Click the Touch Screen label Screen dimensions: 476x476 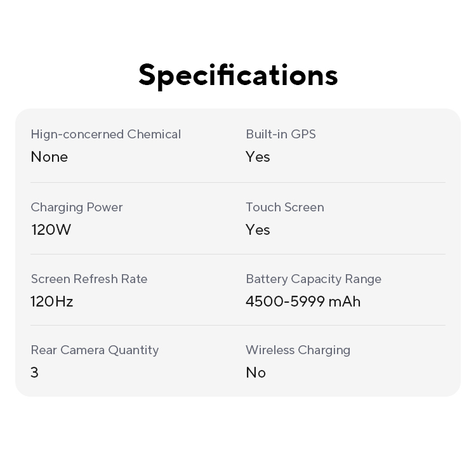[x=285, y=207]
